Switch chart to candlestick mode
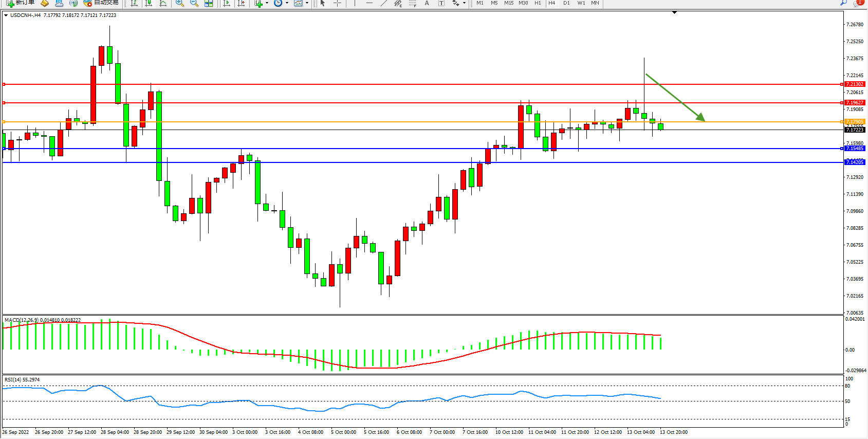 [x=149, y=3]
